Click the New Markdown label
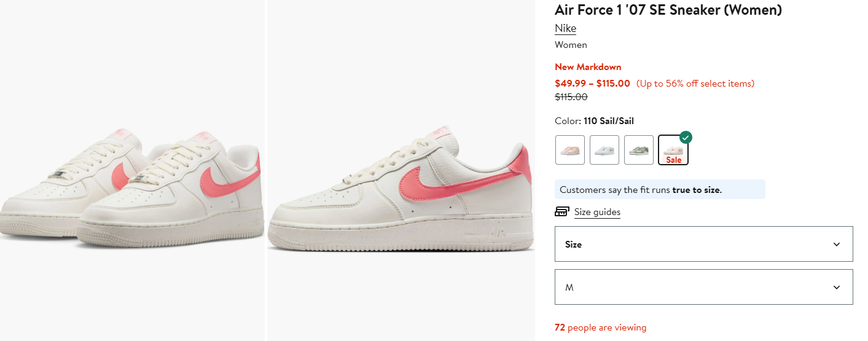This screenshot has height=341, width=868. pos(588,67)
